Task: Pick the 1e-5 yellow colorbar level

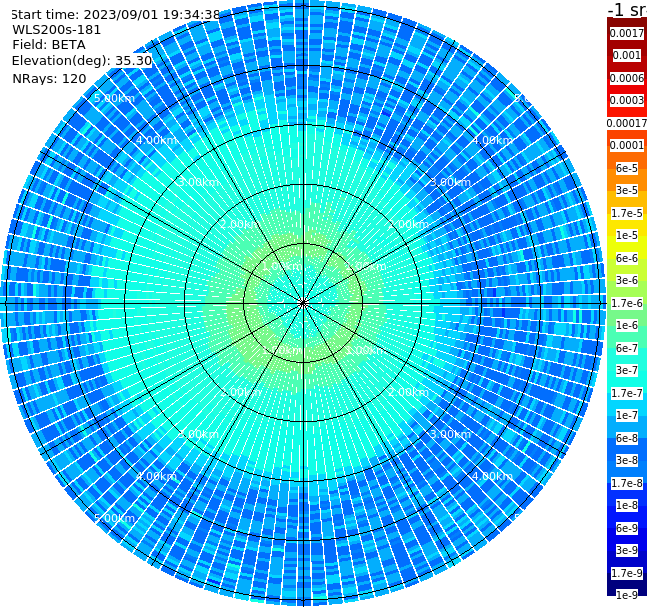Action: [x=627, y=235]
